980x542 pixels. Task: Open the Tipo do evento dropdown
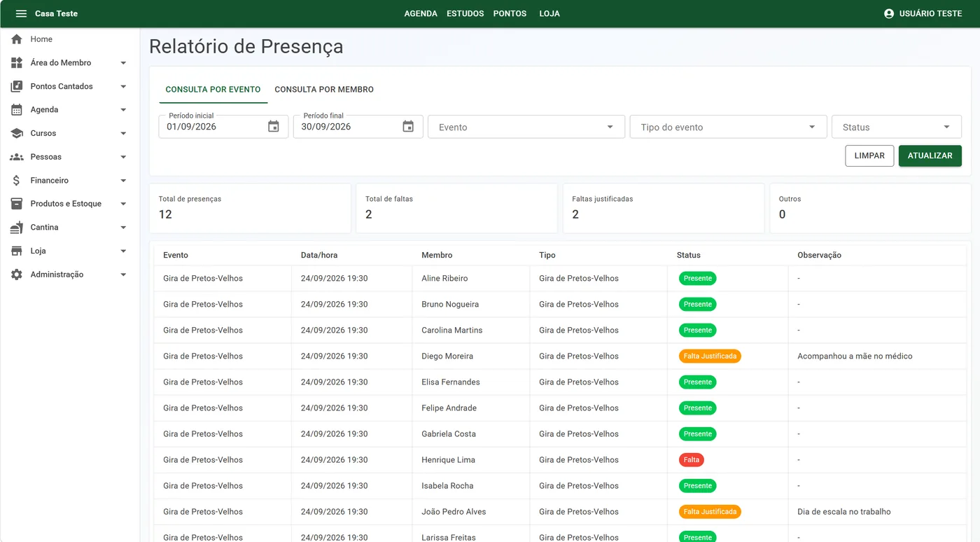[728, 127]
